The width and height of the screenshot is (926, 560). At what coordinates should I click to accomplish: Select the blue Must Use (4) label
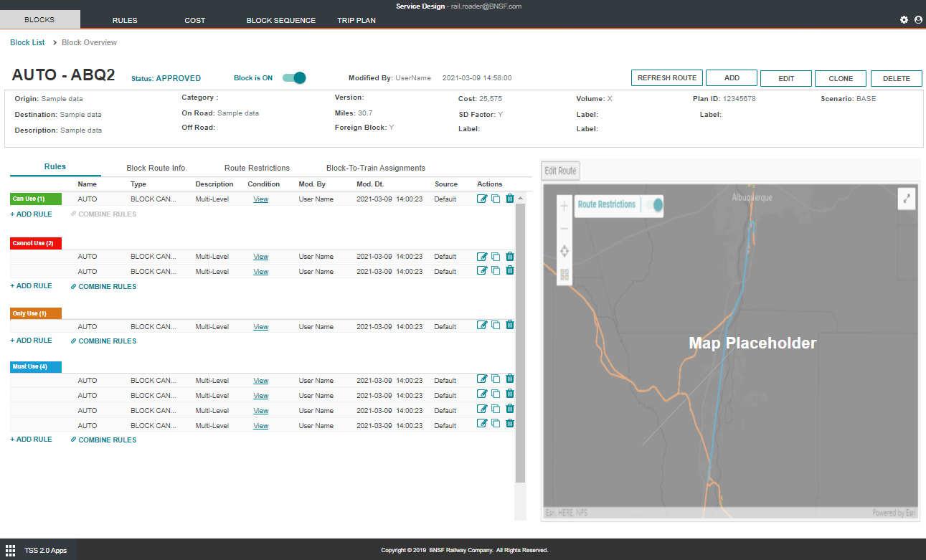coord(36,366)
